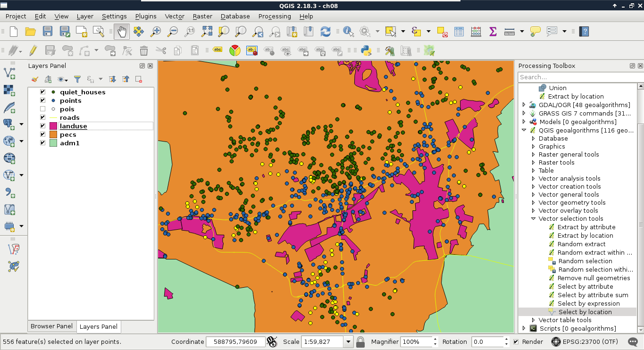This screenshot has width=644, height=350.
Task: Click the Statistical Summary sigma icon
Action: click(x=493, y=32)
